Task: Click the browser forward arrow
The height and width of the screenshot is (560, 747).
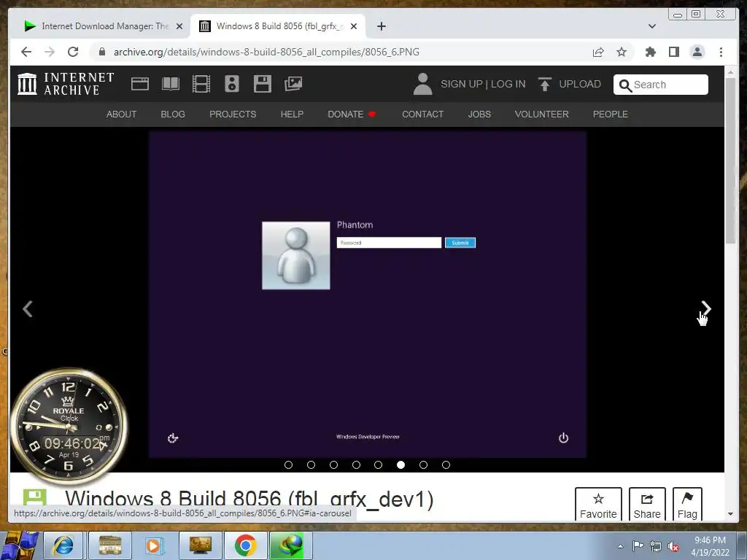Action: pos(50,52)
